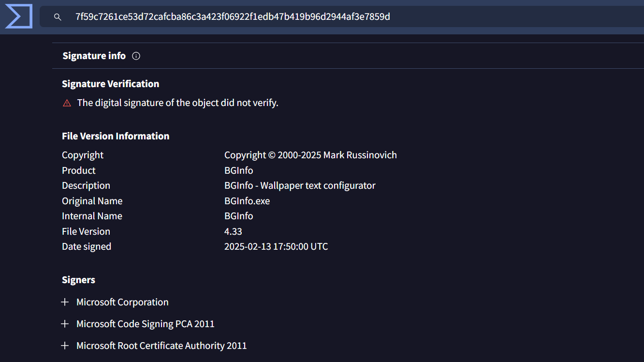
Task: Click the plus icon beside Microsoft Corporation
Action: point(65,302)
